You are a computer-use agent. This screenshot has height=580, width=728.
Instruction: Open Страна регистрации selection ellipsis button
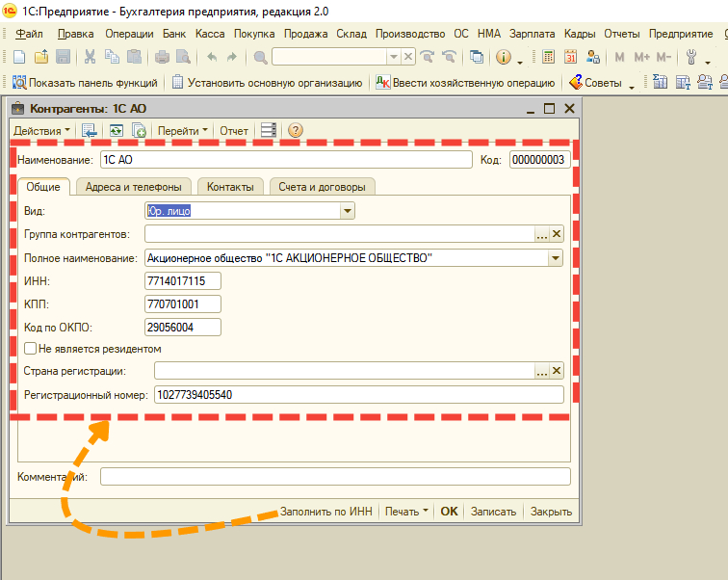[542, 371]
